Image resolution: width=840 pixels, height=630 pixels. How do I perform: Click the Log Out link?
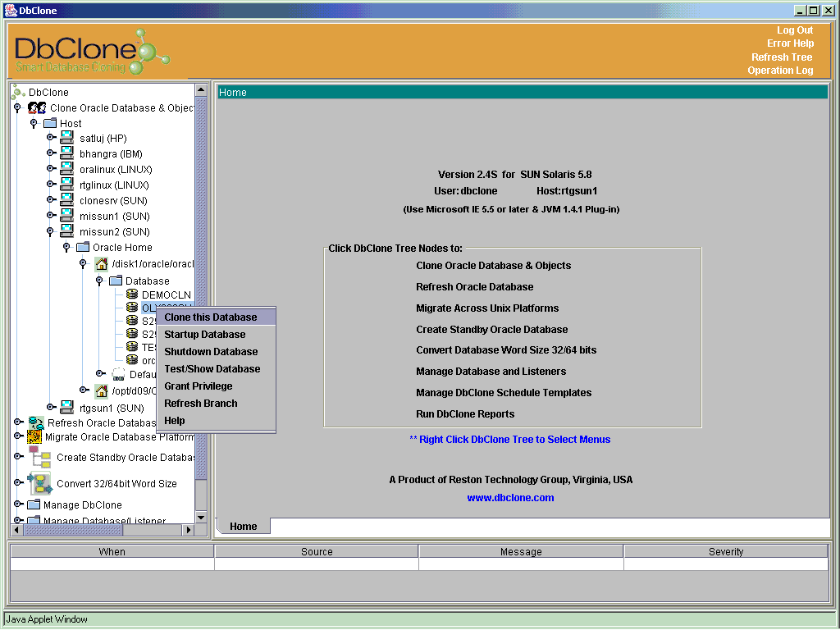click(x=794, y=30)
